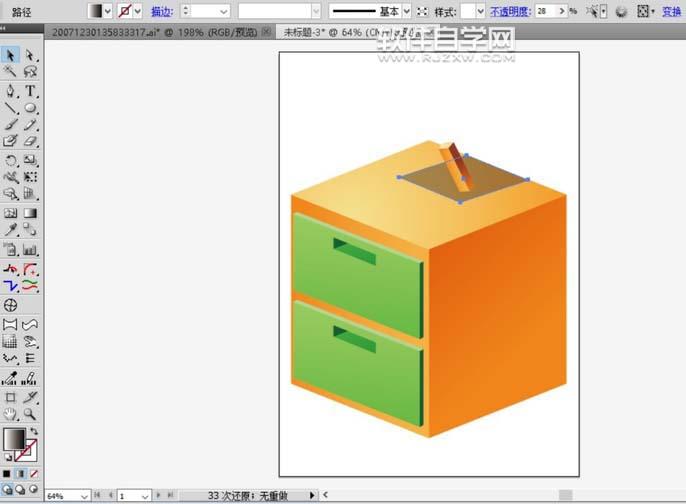The image size is (686, 504).
Task: Click control bar fill gradient swatch
Action: [x=95, y=11]
